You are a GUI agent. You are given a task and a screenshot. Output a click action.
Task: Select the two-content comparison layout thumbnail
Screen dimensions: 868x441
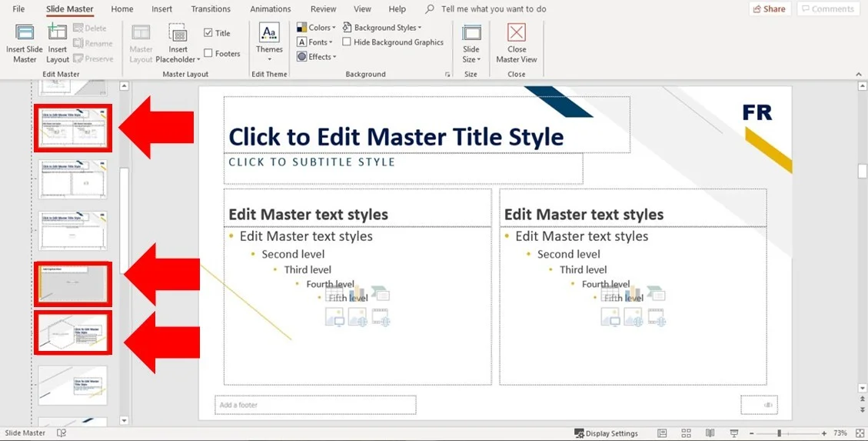(x=73, y=128)
